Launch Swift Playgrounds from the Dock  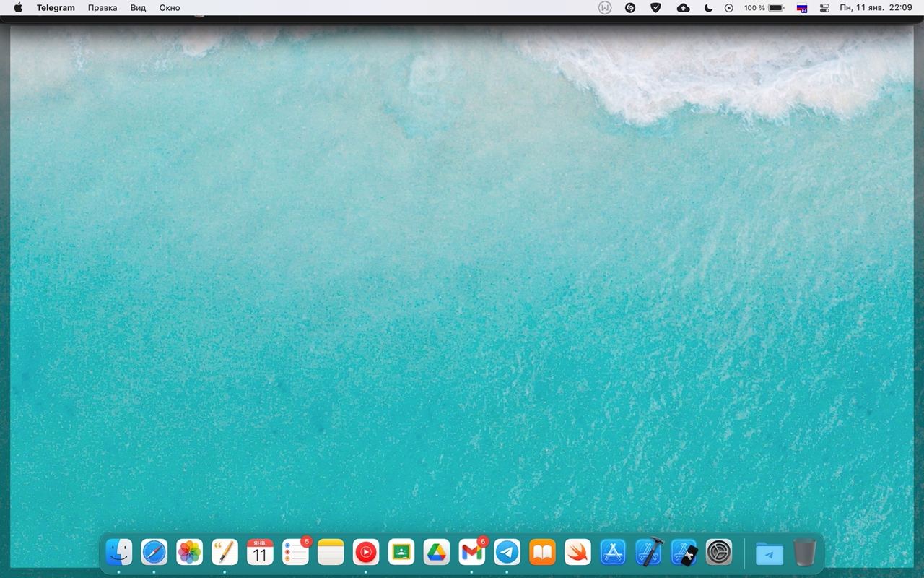tap(578, 553)
